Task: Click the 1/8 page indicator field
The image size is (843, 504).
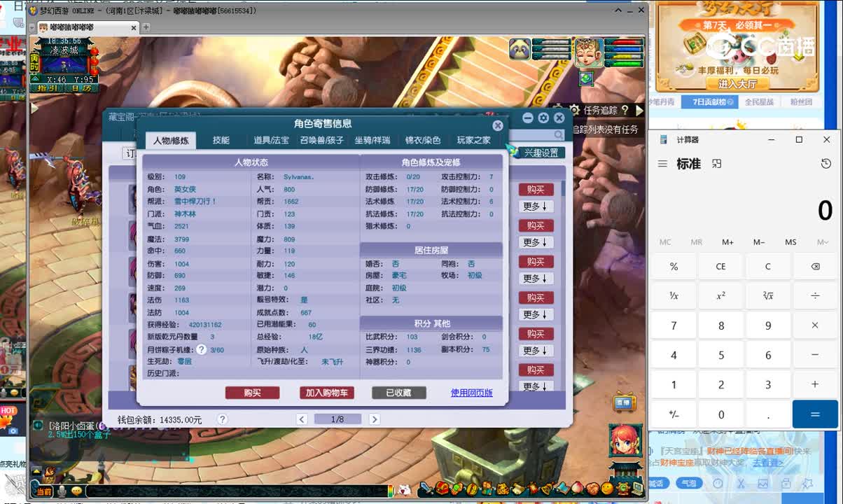Action: (x=337, y=419)
